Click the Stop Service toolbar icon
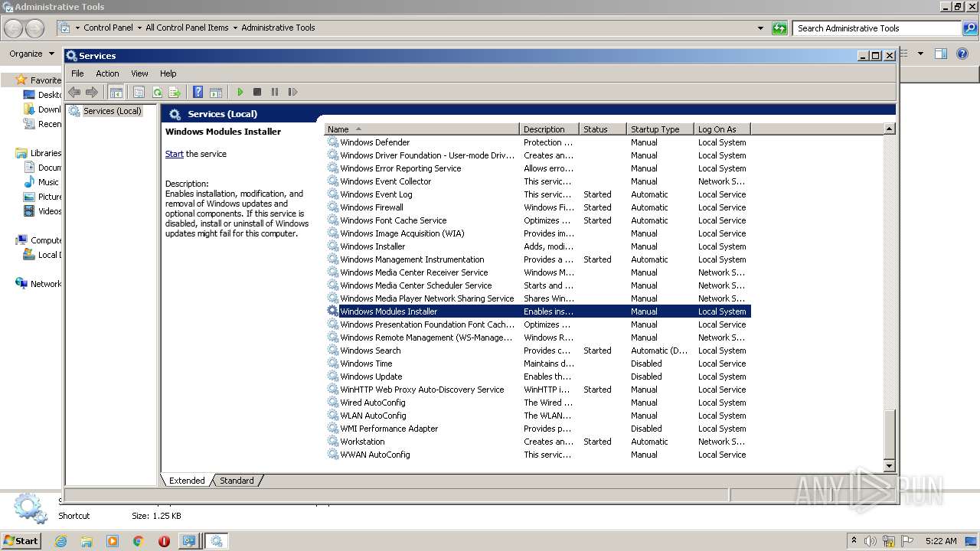This screenshot has height=551, width=980. [x=257, y=92]
